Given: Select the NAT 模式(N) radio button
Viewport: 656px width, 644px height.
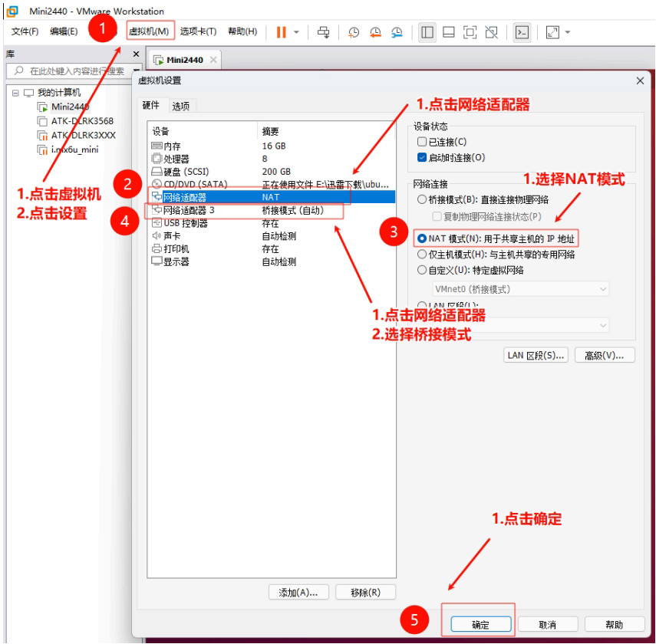Looking at the screenshot, I should click(x=422, y=238).
